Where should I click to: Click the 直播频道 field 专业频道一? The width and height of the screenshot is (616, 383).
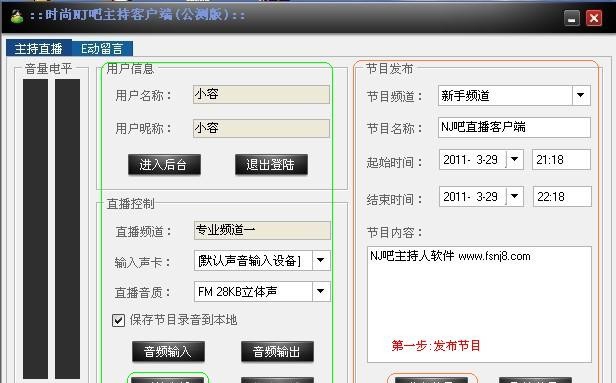262,230
